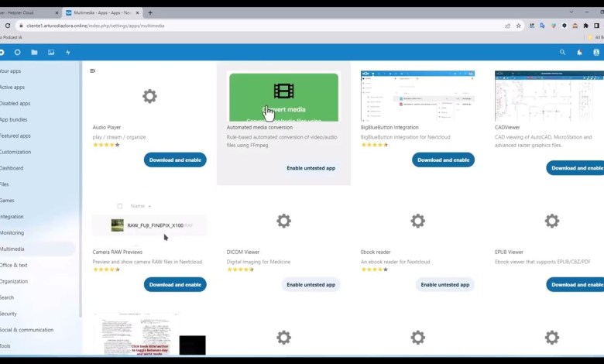Click Ebook reader gear icon
Viewport: 604px width, 364px height.
coord(417,221)
